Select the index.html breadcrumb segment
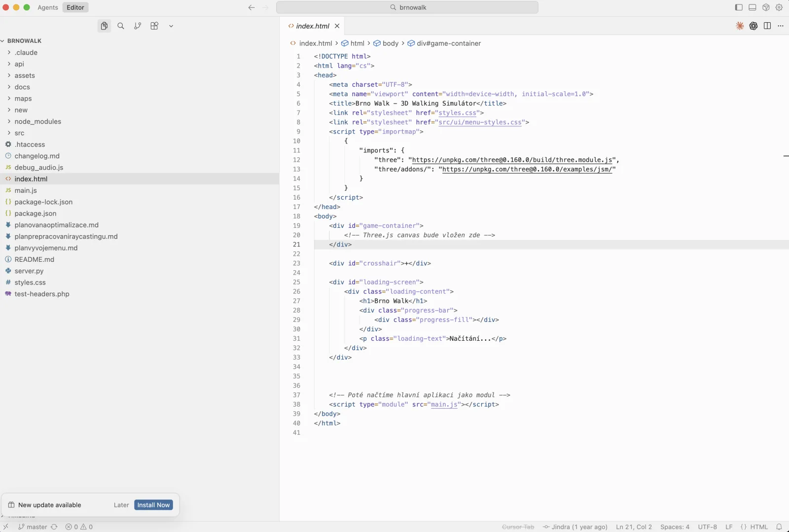The height and width of the screenshot is (532, 789). tap(311, 43)
